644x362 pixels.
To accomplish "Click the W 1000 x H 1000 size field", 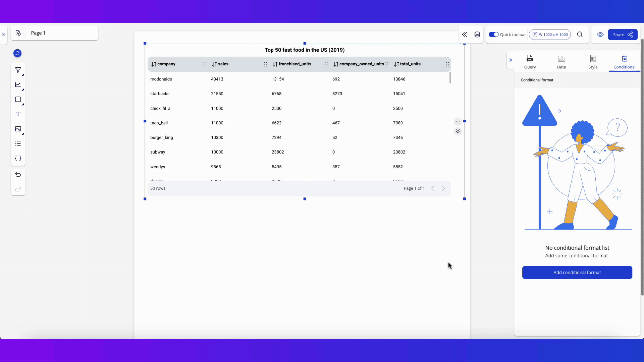I will [x=550, y=35].
